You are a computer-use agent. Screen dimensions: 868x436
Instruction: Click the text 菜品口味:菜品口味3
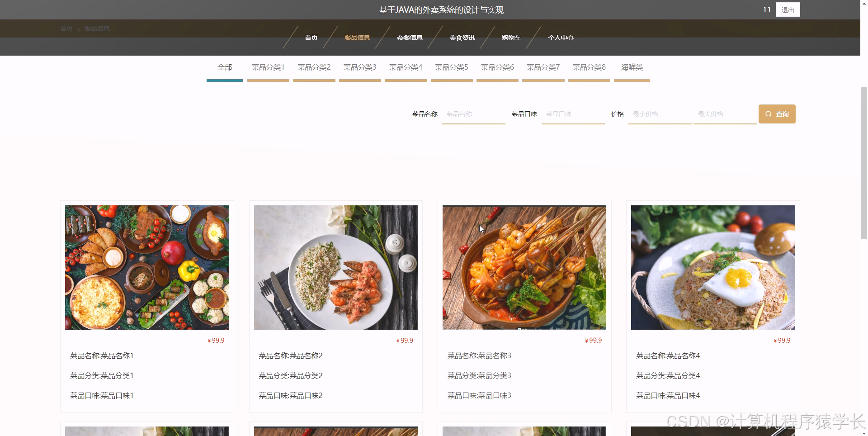point(479,396)
